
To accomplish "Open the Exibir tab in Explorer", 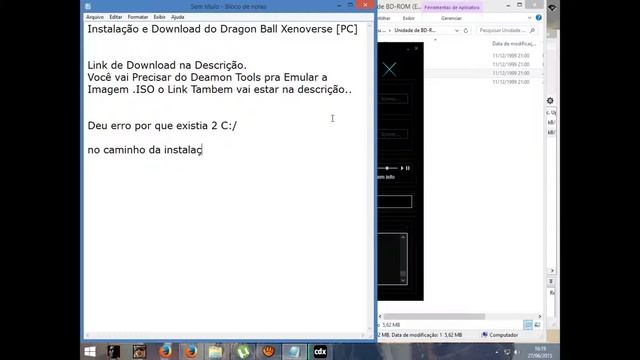I will tap(408, 18).
